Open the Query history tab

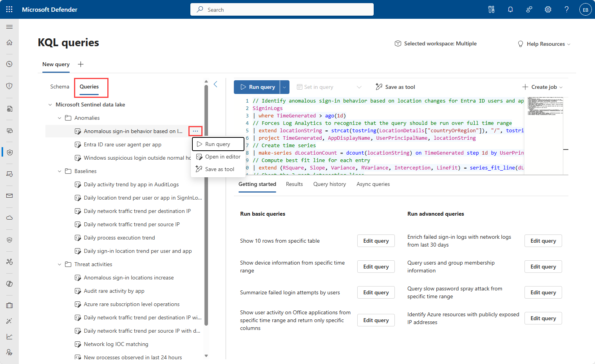(x=329, y=184)
